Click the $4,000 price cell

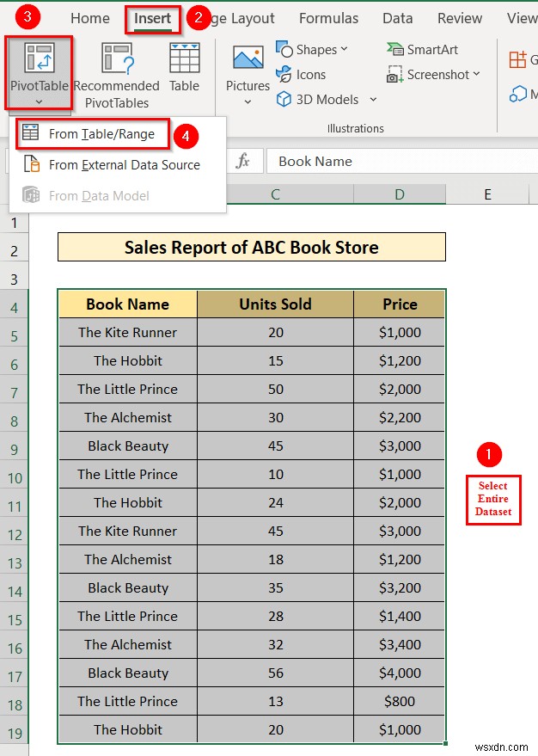400,673
